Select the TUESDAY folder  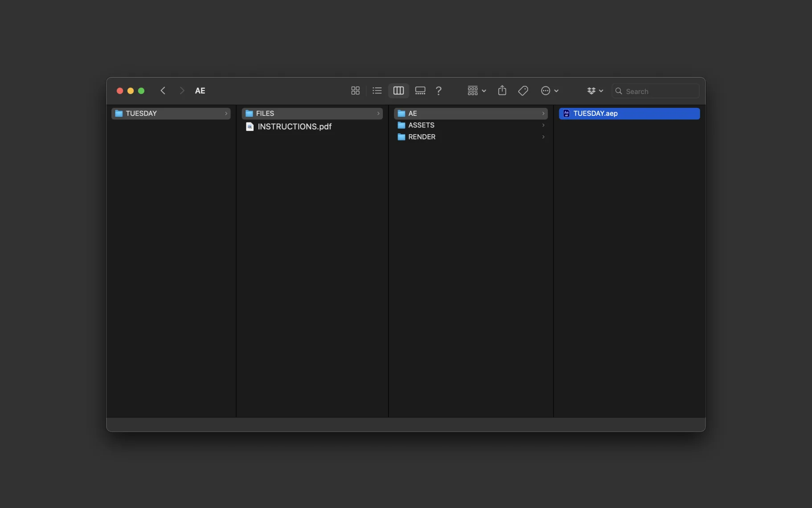pyautogui.click(x=141, y=114)
